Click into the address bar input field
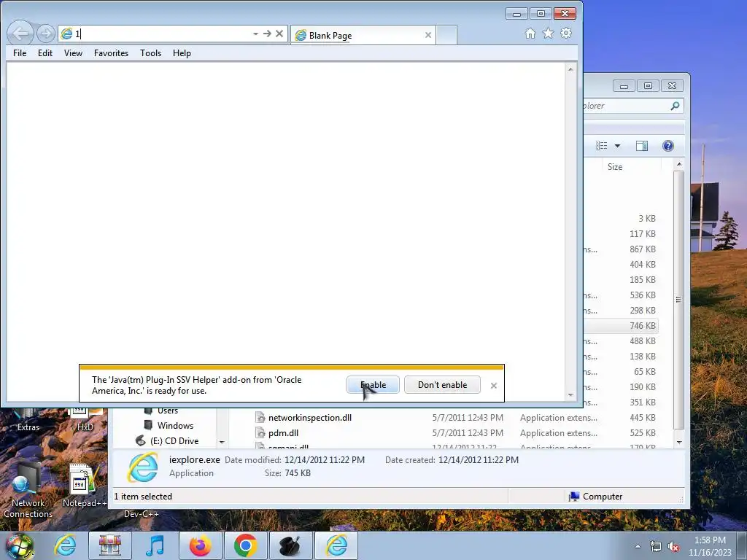The width and height of the screenshot is (747, 560). (x=162, y=34)
